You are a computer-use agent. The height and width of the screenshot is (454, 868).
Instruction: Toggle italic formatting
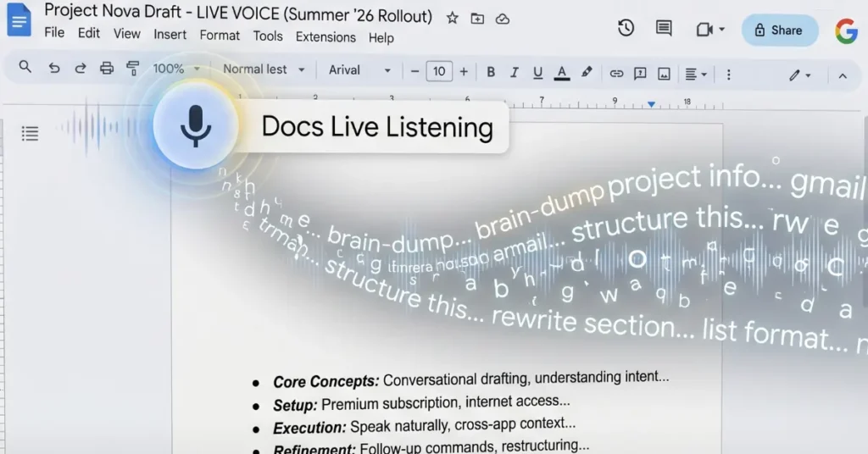point(515,73)
